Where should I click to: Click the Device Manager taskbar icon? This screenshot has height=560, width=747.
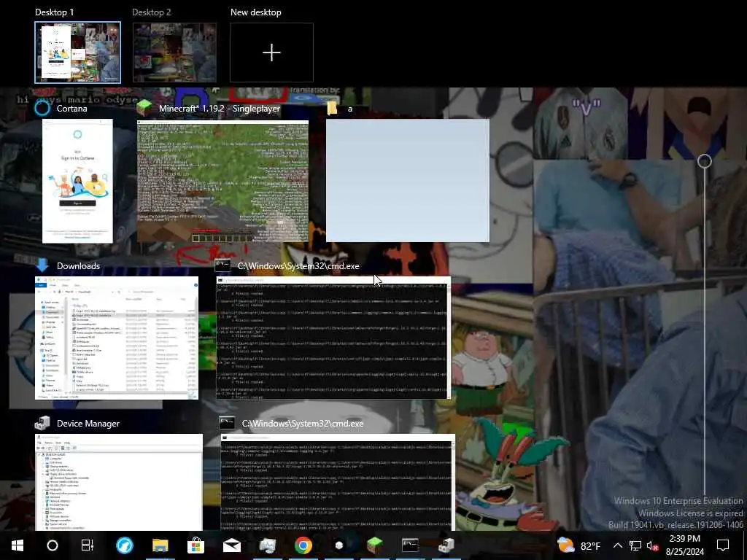(446, 545)
